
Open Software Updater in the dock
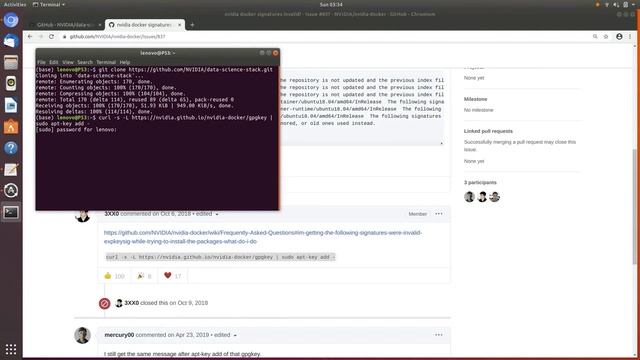11,191
